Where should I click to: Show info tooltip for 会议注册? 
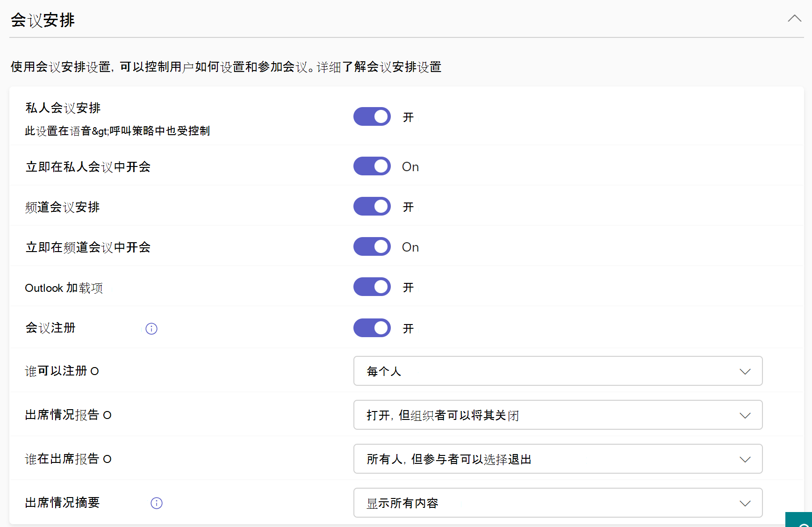pos(151,329)
